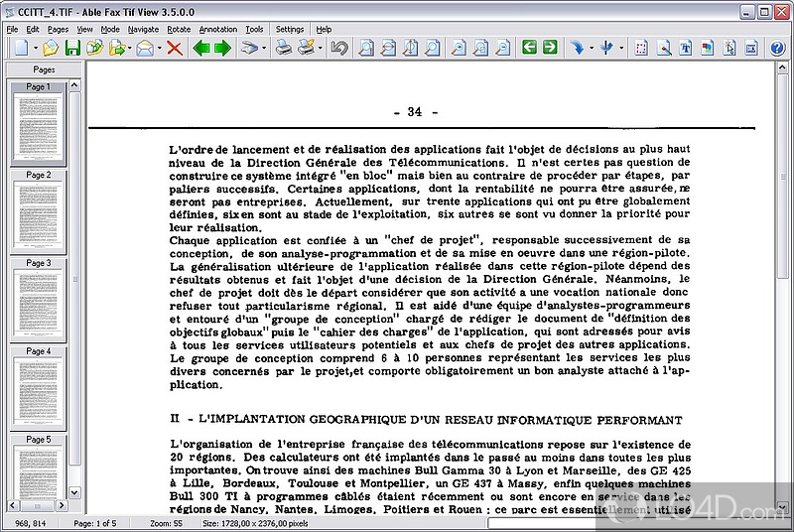This screenshot has width=794, height=532.
Task: Flip using the blue mirror arrow icon
Action: click(x=606, y=48)
